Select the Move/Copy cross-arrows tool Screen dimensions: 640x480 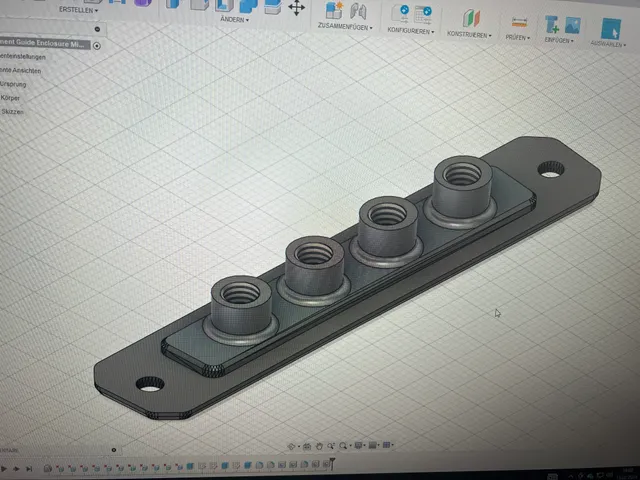coord(296,8)
